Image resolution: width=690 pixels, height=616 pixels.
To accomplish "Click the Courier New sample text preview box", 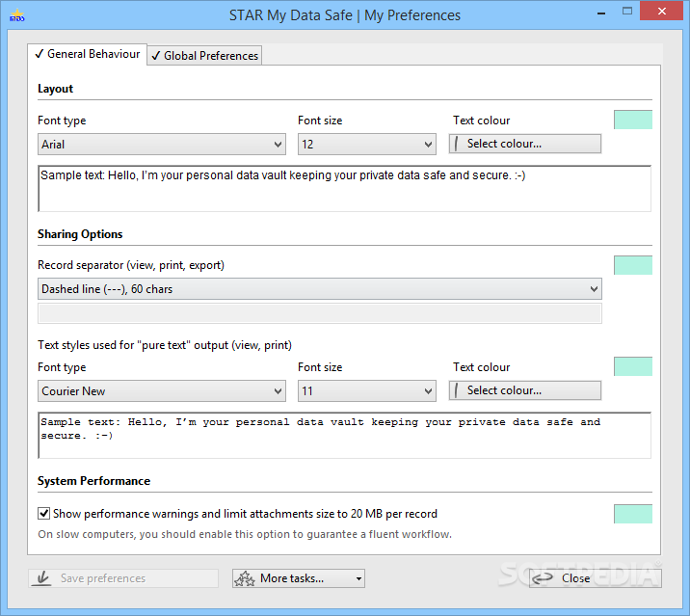I will click(x=345, y=435).
